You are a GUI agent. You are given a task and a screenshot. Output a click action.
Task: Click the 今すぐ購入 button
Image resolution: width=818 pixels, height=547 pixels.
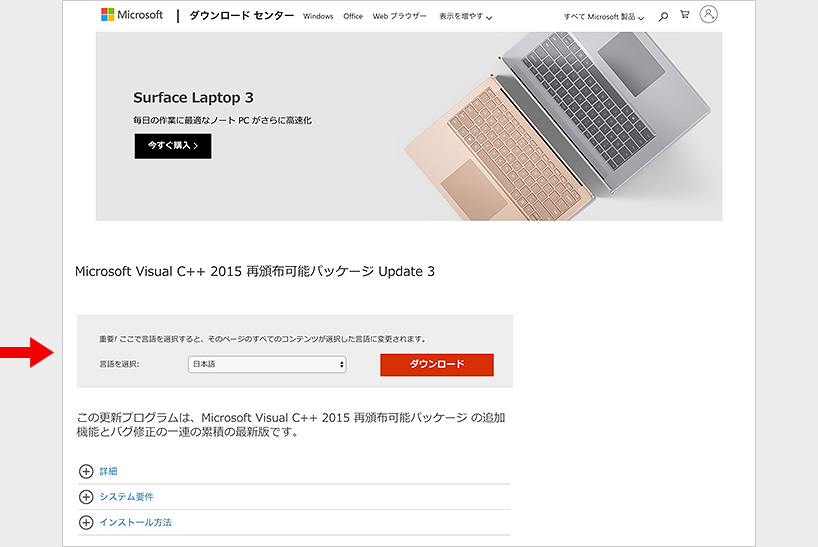click(x=173, y=146)
